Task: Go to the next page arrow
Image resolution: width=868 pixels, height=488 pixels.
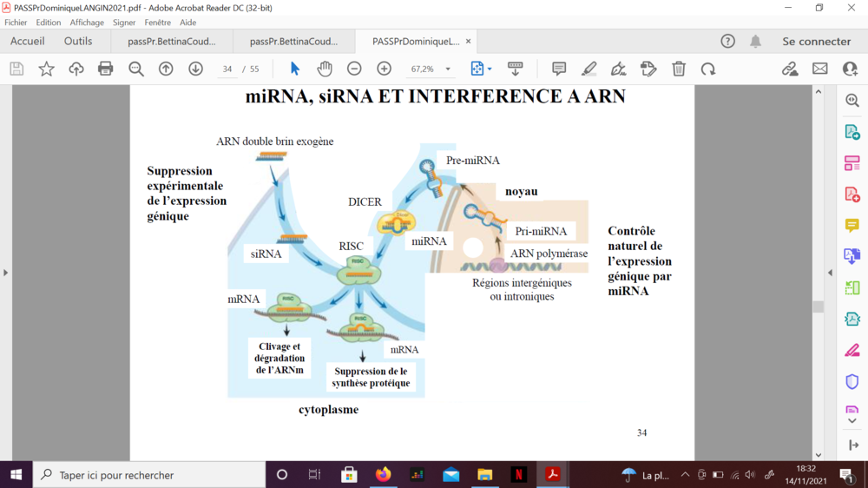Action: (195, 69)
